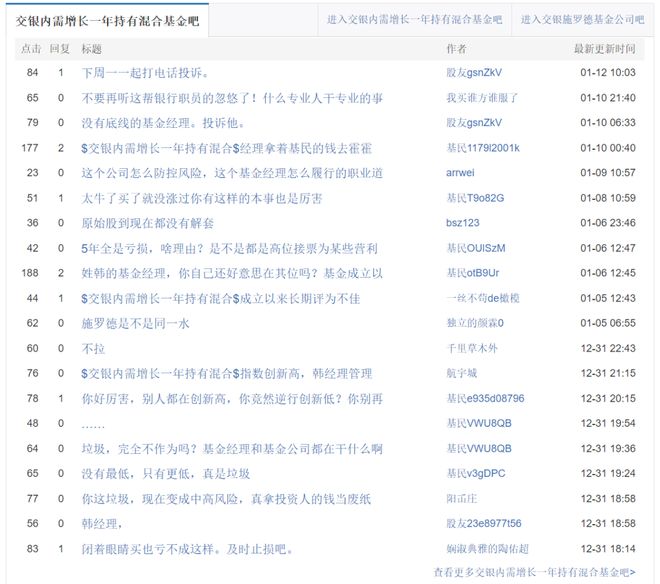View author profile 基民otB9Ur

(473, 273)
